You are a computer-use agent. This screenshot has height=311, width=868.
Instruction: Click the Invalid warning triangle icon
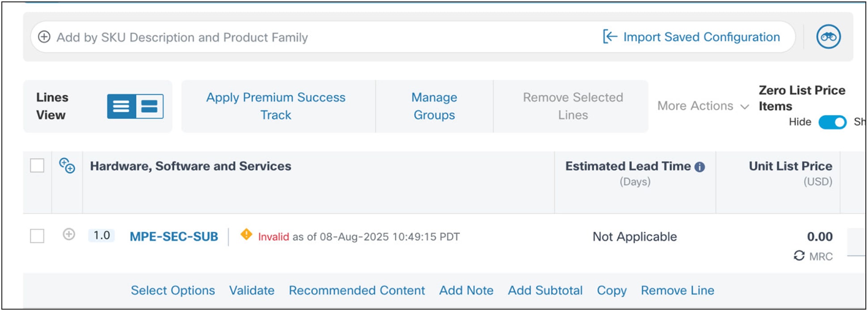pyautogui.click(x=246, y=235)
